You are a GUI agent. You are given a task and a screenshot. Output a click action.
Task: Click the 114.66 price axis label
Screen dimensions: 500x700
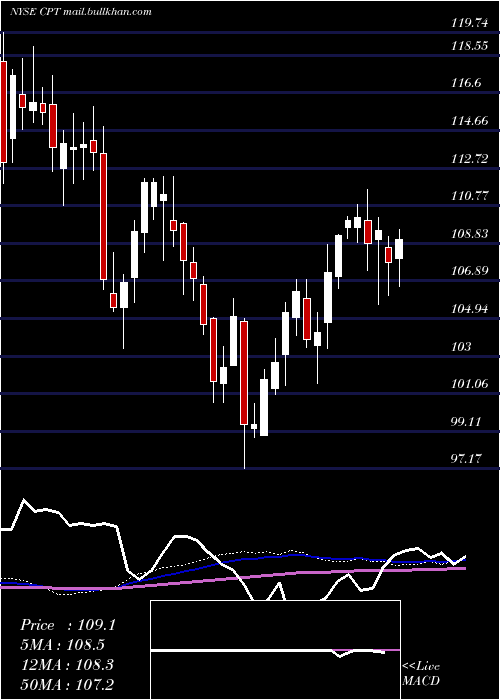point(469,121)
